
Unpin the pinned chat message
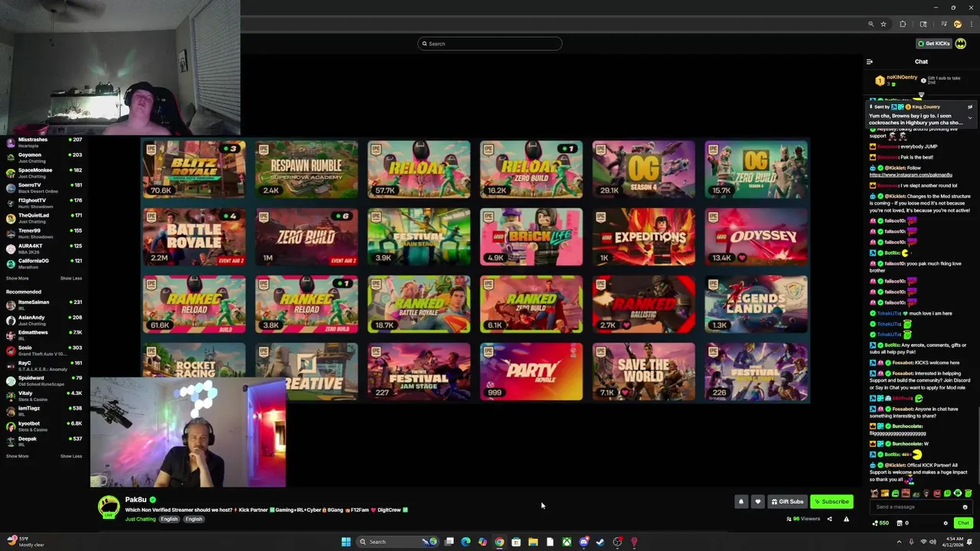970,107
